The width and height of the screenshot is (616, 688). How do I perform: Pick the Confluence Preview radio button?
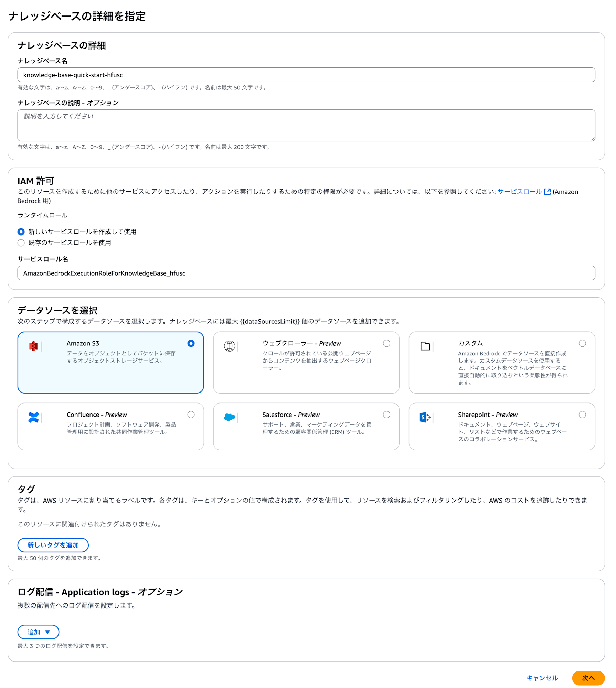click(191, 415)
